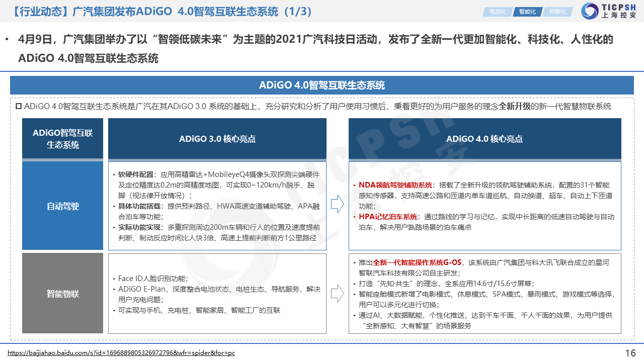Click the 上海控安 company name text
This screenshot has height=362, width=644.
[x=619, y=16]
